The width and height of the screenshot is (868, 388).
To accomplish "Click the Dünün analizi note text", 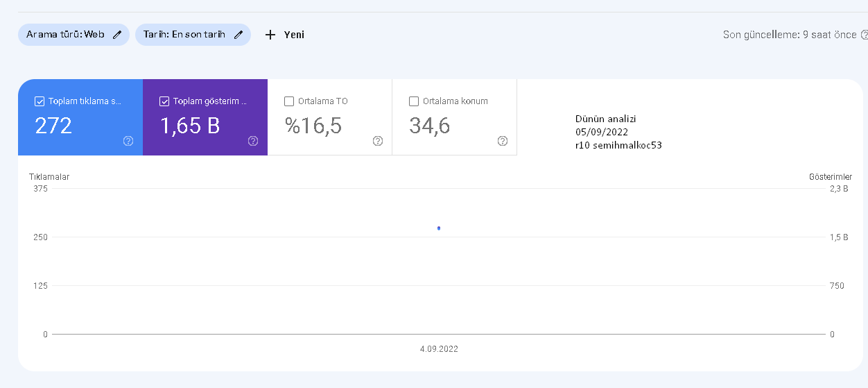I will click(606, 119).
